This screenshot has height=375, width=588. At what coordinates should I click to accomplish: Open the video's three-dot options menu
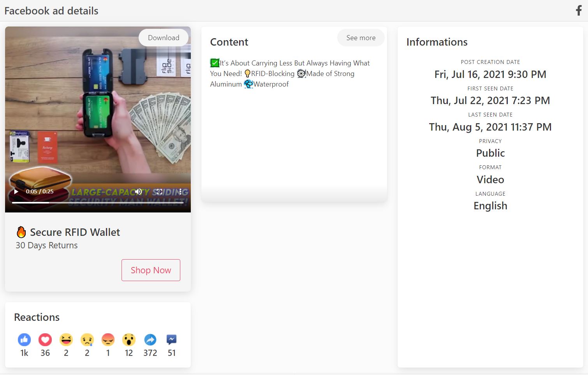click(180, 191)
